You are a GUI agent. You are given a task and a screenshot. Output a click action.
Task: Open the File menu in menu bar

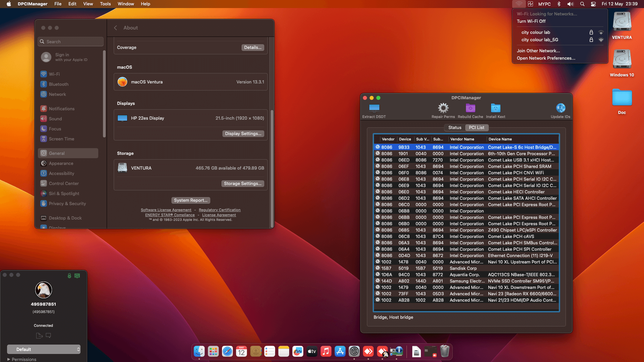[58, 4]
